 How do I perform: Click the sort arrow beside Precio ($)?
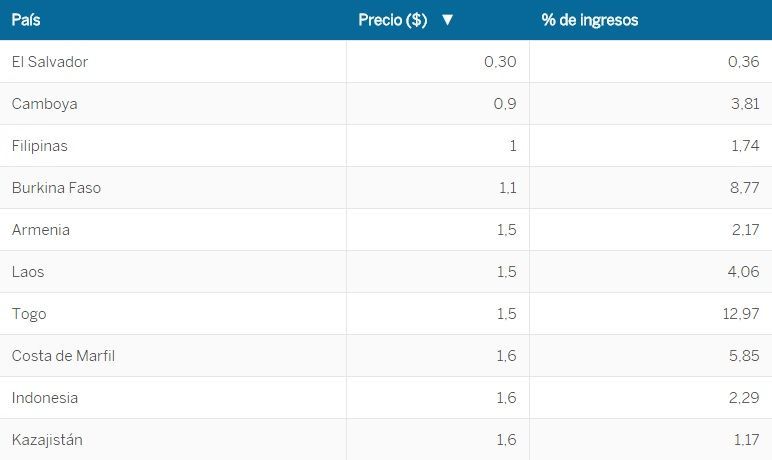(447, 20)
